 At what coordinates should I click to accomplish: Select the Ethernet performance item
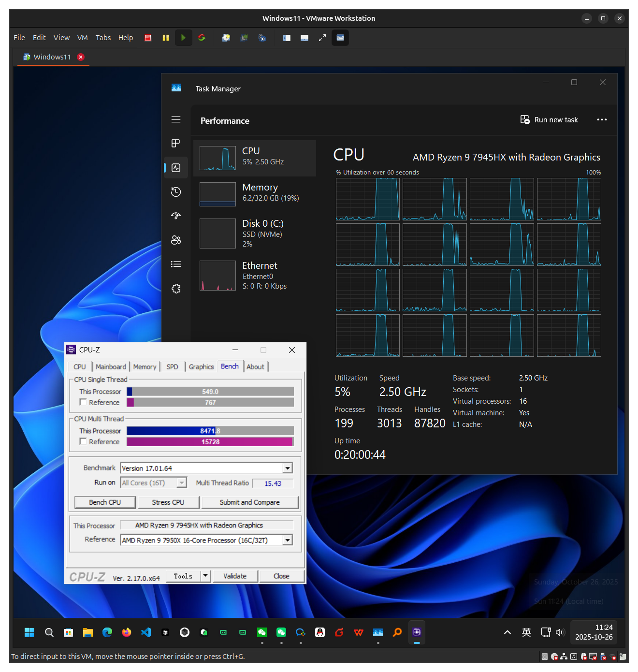pyautogui.click(x=255, y=276)
